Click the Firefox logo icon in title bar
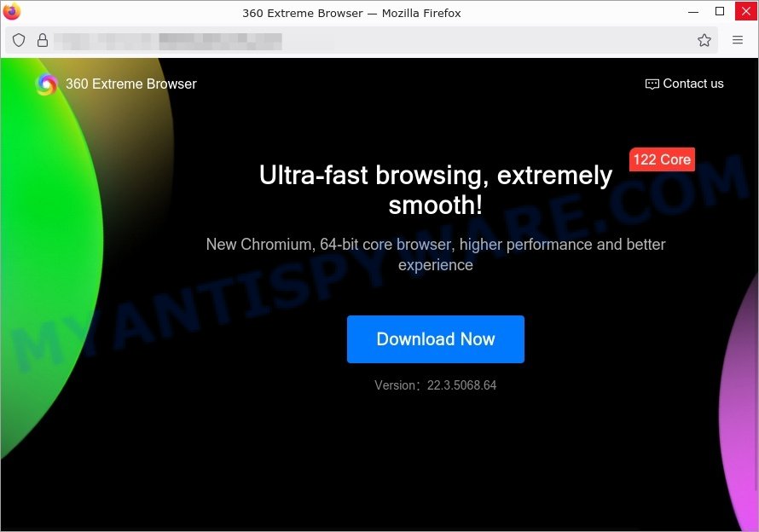Viewport: 759px width, 532px height. [12, 11]
